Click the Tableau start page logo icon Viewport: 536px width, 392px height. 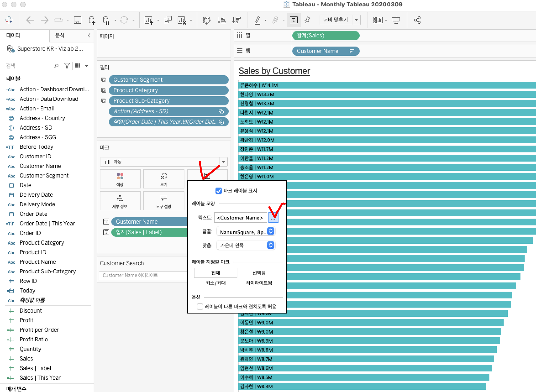(x=9, y=20)
